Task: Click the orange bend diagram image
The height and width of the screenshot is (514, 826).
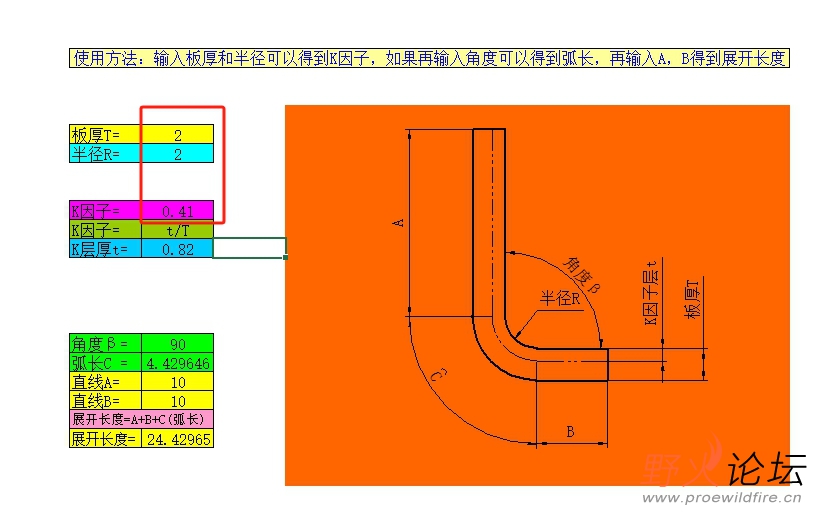Action: pyautogui.click(x=537, y=295)
